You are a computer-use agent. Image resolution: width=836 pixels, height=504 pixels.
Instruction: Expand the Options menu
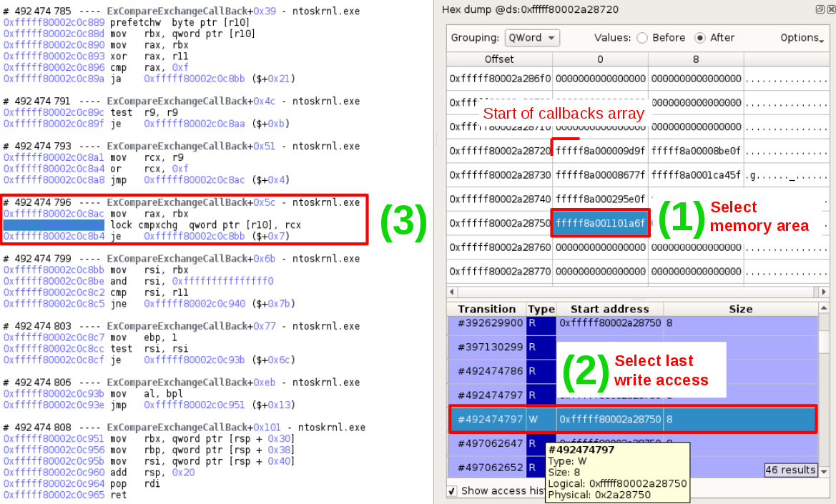click(802, 38)
